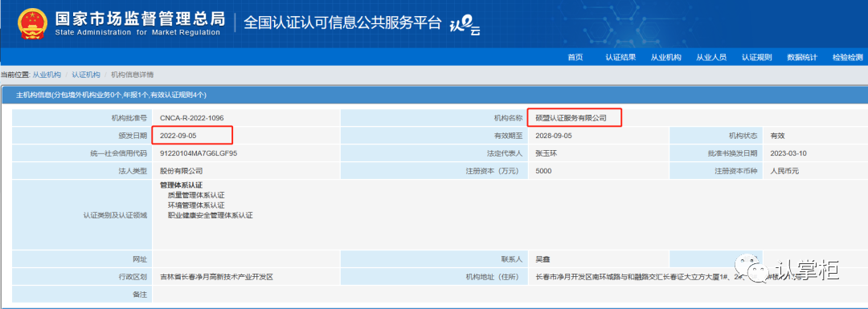Viewport: 868px width, 309px height.
Task: Click currency value 人民币元
Action: (784, 171)
